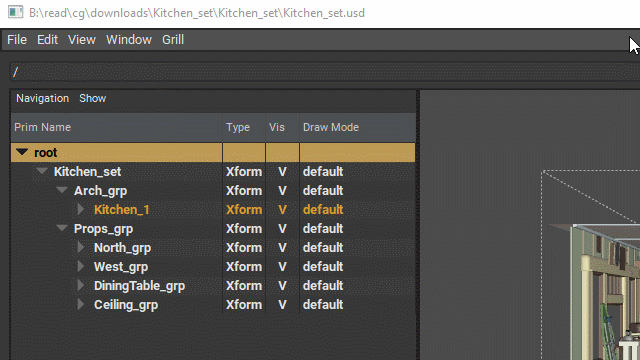Toggle visibility of Arch_grp
The width and height of the screenshot is (640, 360).
coord(282,191)
